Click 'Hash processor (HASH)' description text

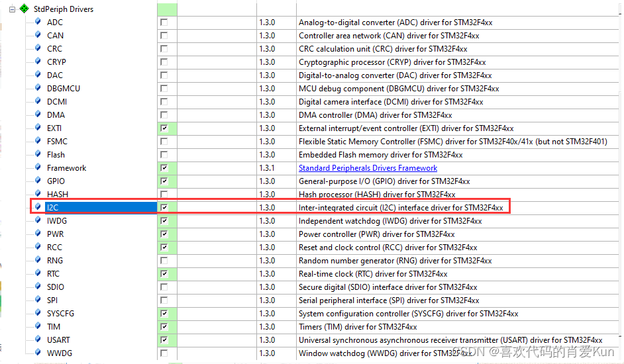[377, 194]
